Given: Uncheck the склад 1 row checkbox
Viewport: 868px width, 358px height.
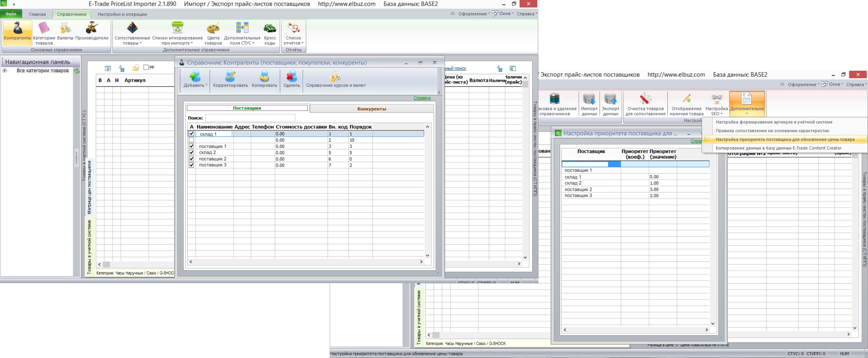Looking at the screenshot, I should click(191, 134).
